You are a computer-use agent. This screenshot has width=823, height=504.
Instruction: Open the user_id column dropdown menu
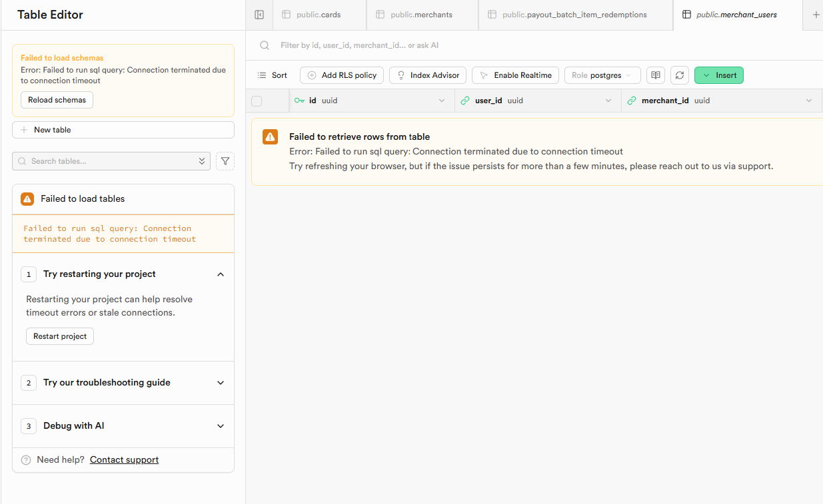pos(608,101)
